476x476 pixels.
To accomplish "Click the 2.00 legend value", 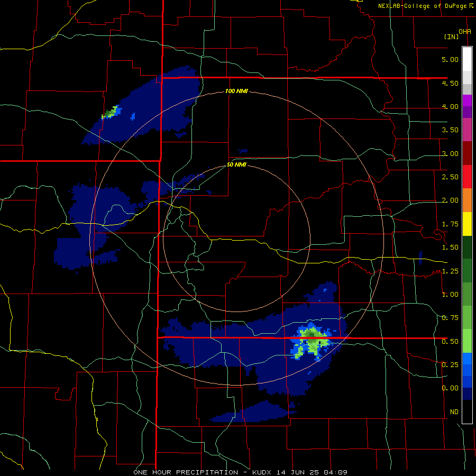I will (450, 200).
